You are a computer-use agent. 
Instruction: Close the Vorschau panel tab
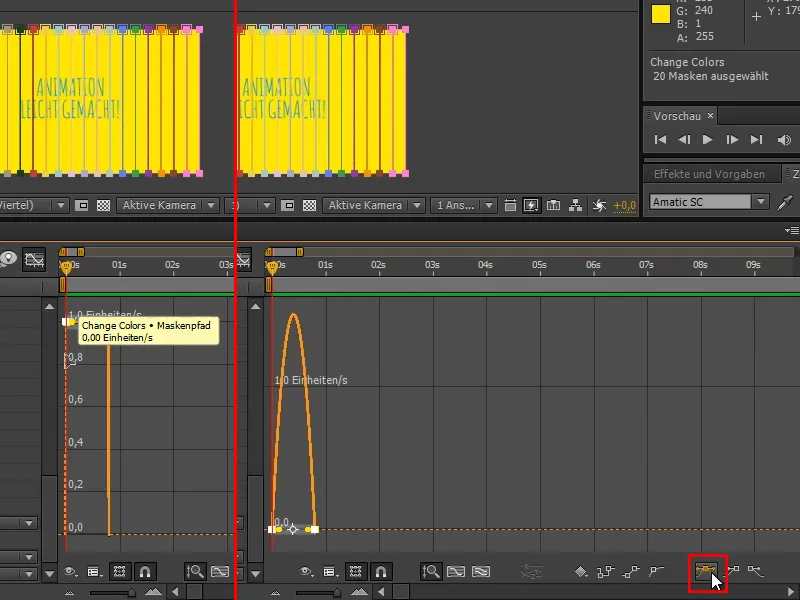pos(710,116)
